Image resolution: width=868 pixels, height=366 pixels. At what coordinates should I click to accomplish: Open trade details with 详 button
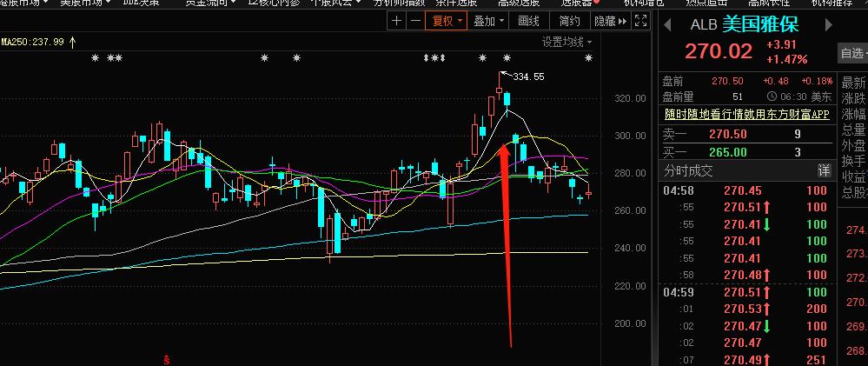825,171
